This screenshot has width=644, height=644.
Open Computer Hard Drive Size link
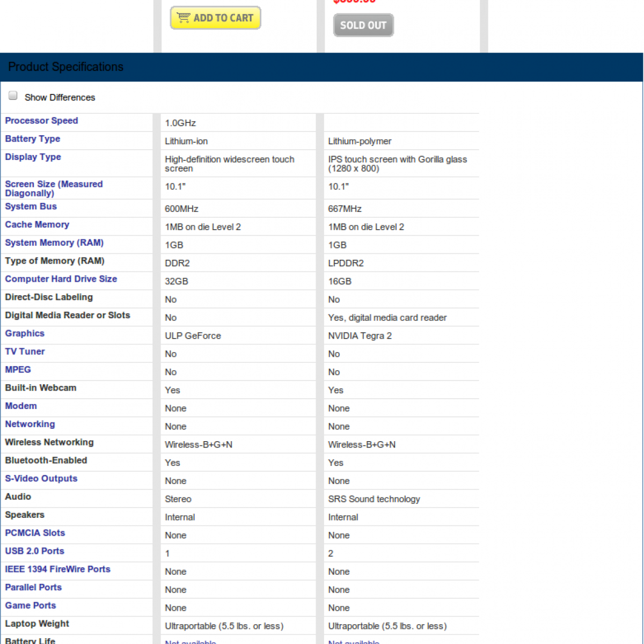tap(61, 279)
